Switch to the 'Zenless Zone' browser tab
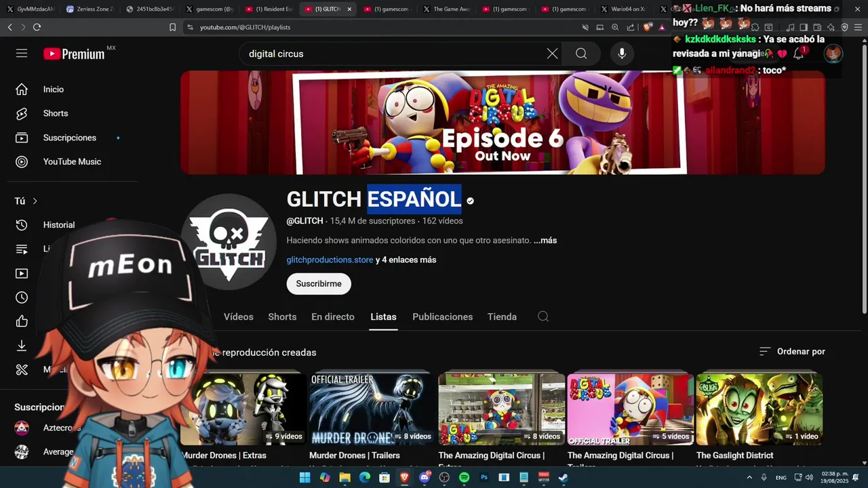The width and height of the screenshot is (868, 488). click(90, 9)
